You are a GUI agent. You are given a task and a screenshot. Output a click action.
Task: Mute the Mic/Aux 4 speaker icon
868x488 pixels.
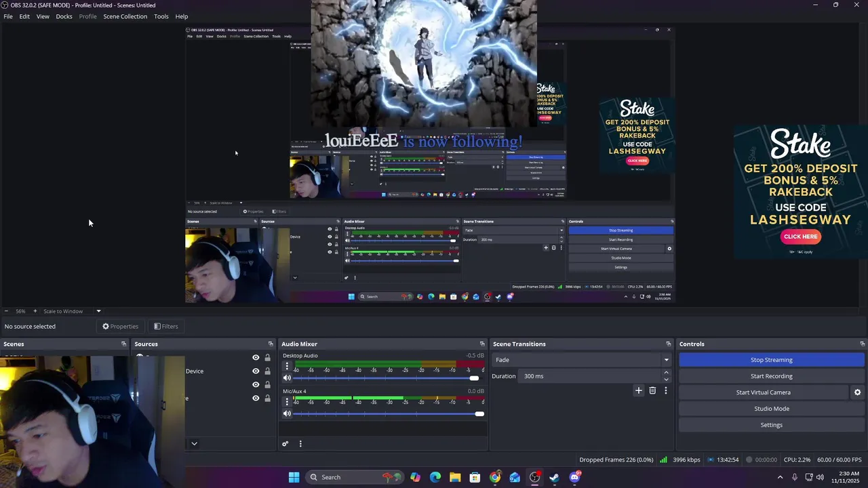287,413
